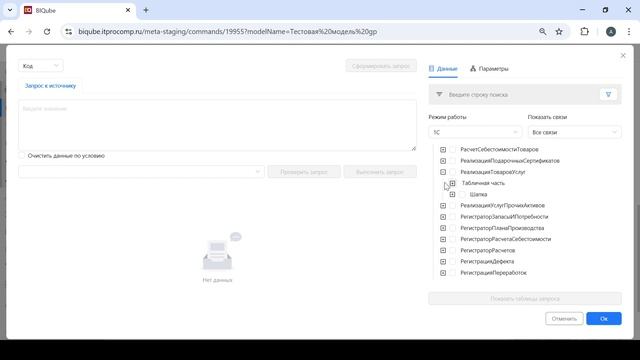Collapse the РеализацияТоваровУслуг node
Screen dimensions: 640x360
[x=443, y=172]
